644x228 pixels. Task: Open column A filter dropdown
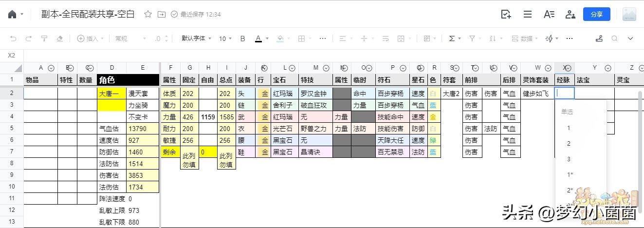[x=51, y=68]
